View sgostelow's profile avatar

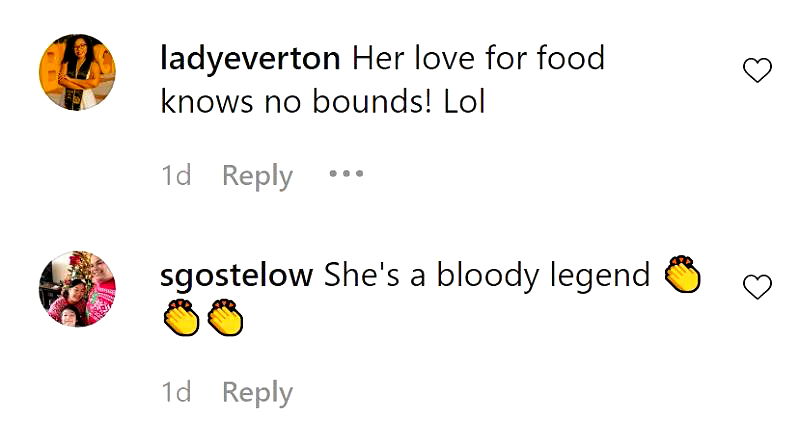pos(77,288)
